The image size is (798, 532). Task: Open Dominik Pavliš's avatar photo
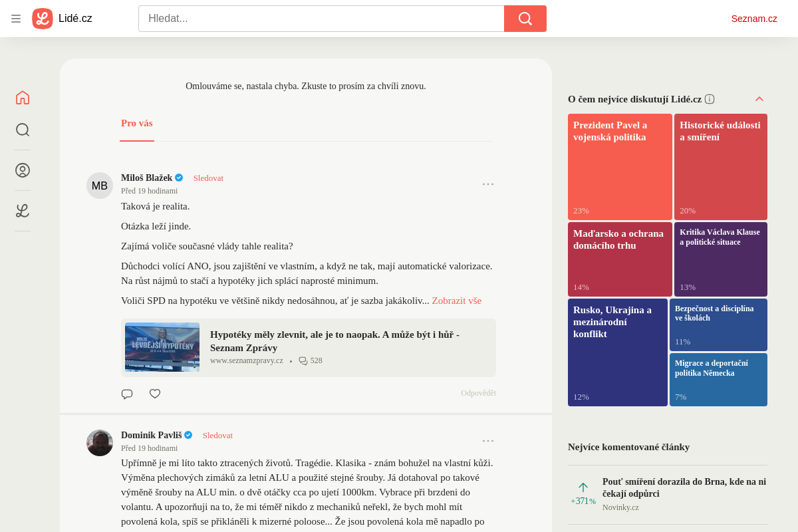(100, 443)
